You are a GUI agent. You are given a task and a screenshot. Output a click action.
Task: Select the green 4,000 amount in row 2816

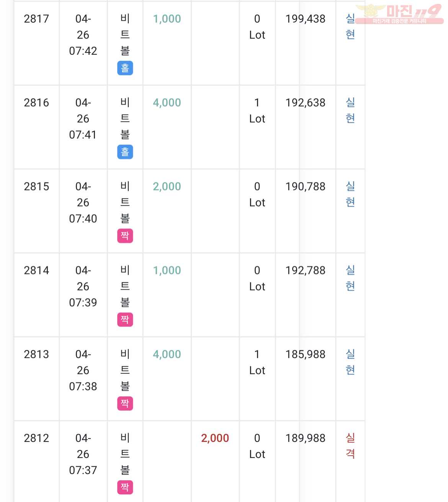pos(167,103)
